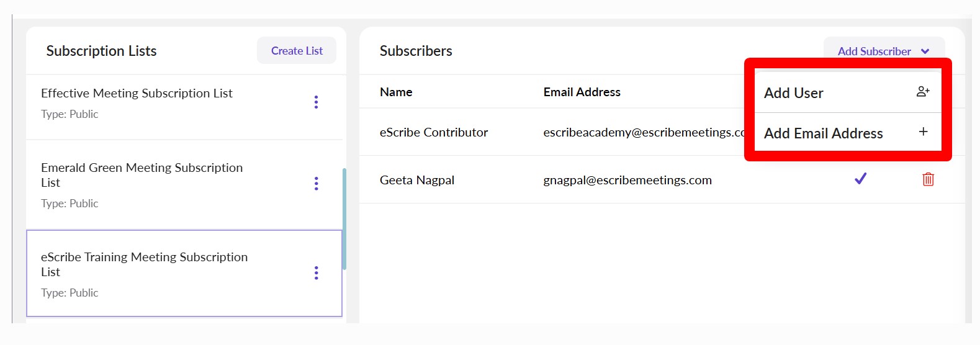980x345 pixels.
Task: Open options for Effective Meeting Subscription List
Action: pyautogui.click(x=316, y=102)
